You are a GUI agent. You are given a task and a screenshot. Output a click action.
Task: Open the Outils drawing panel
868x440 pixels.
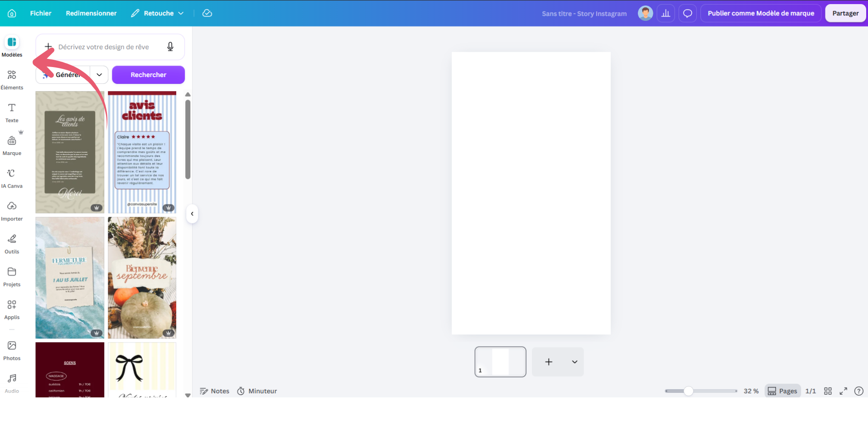click(12, 244)
